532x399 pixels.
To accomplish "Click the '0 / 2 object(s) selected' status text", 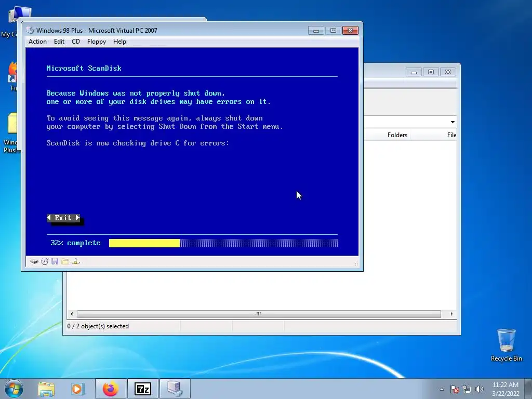I will tap(98, 326).
